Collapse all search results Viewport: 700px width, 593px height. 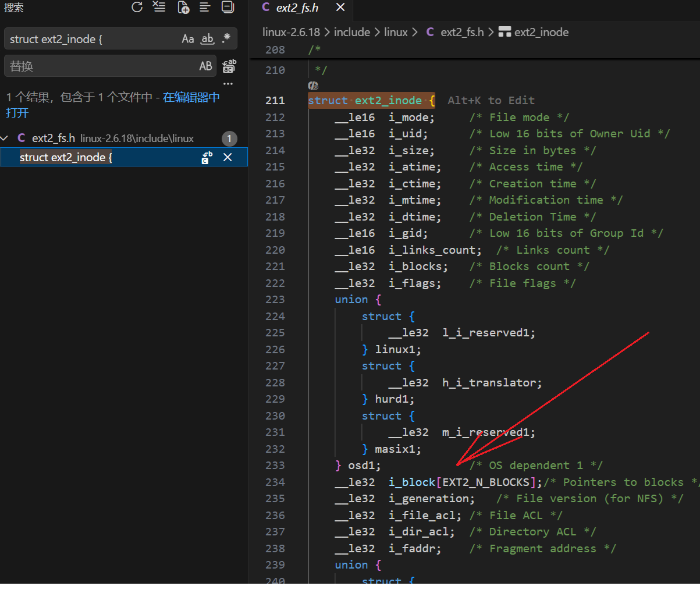point(228,7)
